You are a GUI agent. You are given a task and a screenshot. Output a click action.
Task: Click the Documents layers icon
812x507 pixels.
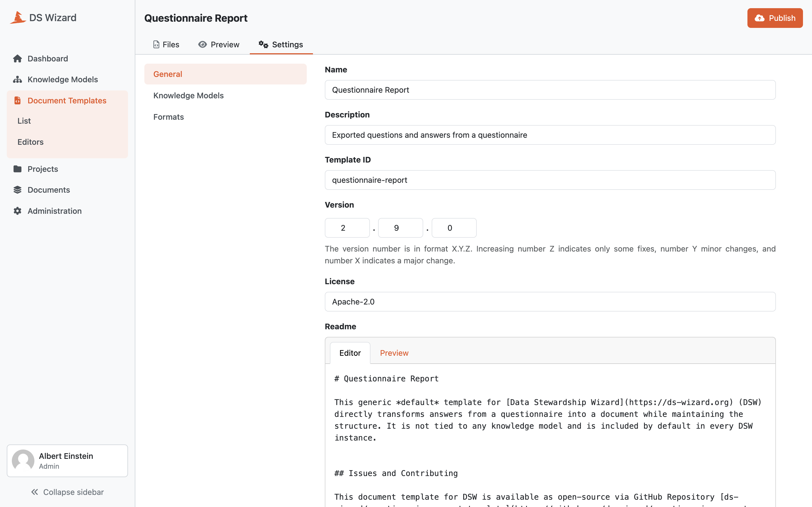point(17,190)
